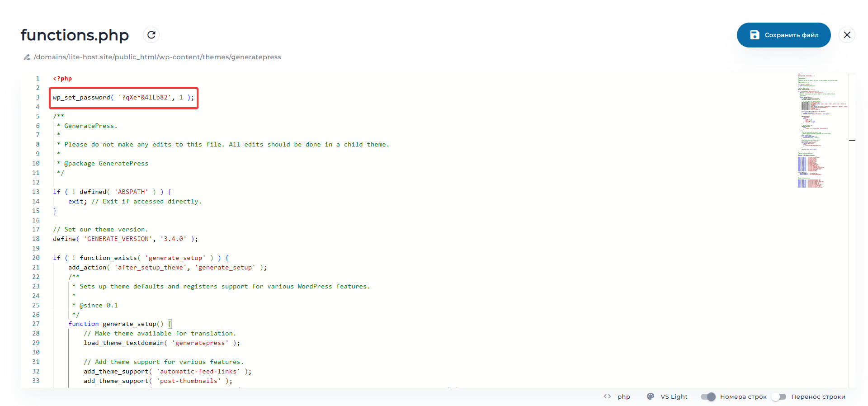Click the wp_set_password line of code
The height and width of the screenshot is (406, 868).
click(x=123, y=98)
